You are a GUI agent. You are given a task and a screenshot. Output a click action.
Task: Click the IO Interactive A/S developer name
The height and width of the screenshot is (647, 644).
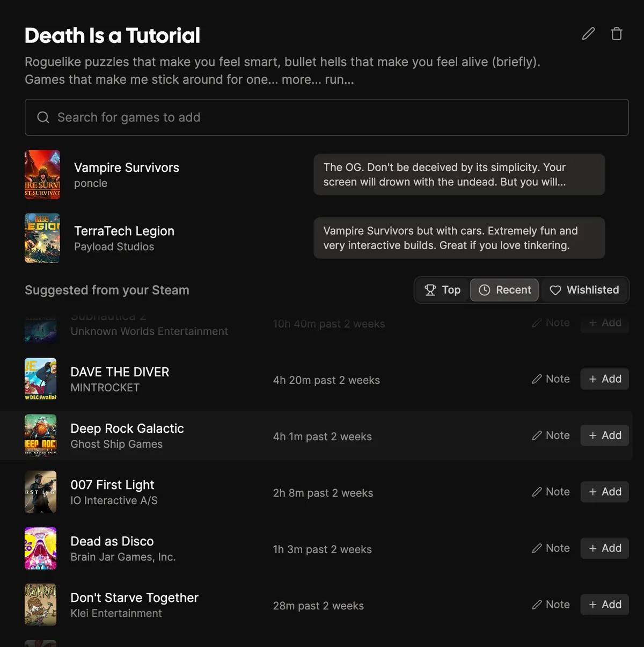[x=114, y=500]
